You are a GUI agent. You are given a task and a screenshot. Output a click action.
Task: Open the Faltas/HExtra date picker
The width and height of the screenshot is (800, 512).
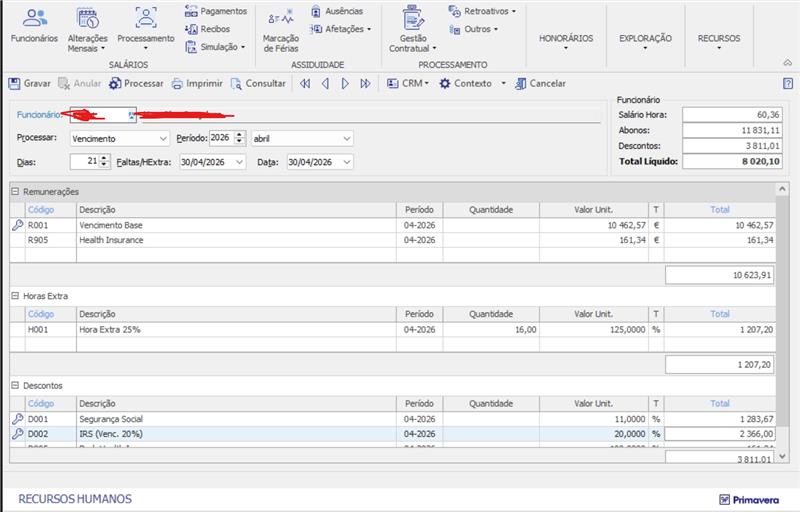pyautogui.click(x=238, y=162)
